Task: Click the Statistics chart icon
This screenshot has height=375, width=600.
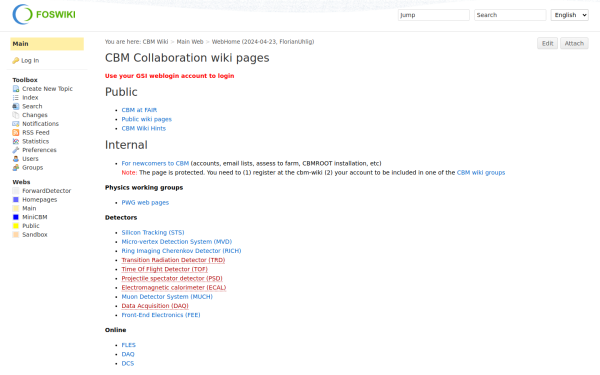Action: (16, 142)
